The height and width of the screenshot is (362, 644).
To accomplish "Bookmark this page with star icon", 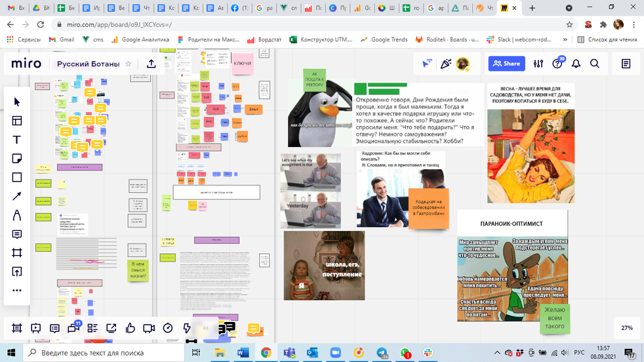I will (569, 25).
